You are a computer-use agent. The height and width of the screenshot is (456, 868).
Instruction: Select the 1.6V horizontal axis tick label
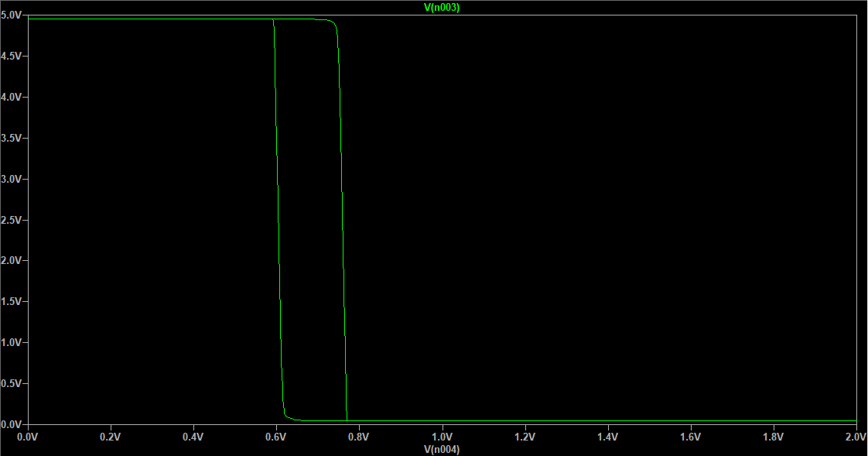[x=690, y=437]
